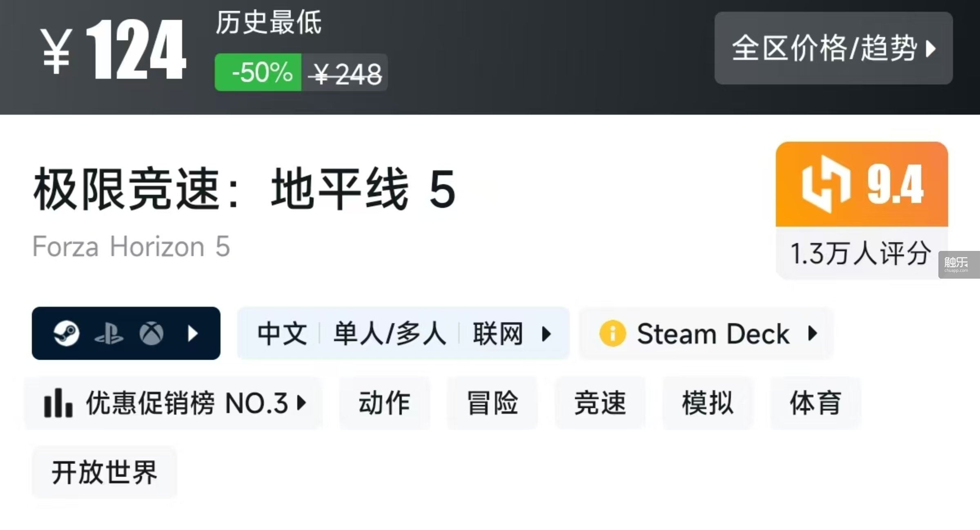Select the 动作 genre tag
This screenshot has width=980, height=530.
click(x=385, y=403)
